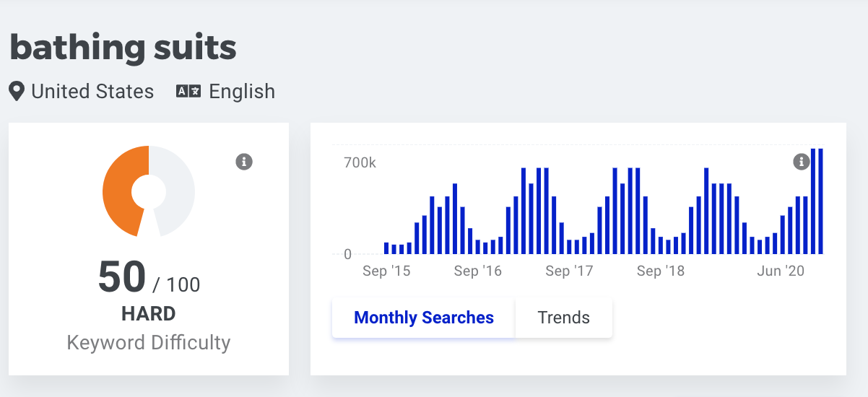
Task: Click the Sep '17 axis label
Action: 569,271
